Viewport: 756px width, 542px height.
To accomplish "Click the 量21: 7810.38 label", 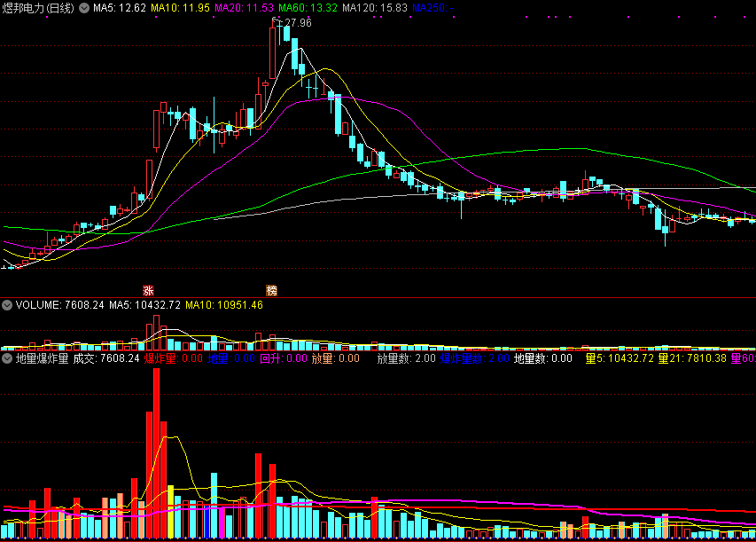I will 692,358.
